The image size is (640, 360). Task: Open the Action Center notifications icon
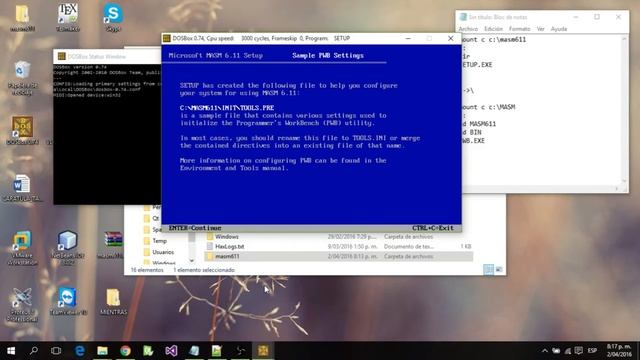click(578, 351)
